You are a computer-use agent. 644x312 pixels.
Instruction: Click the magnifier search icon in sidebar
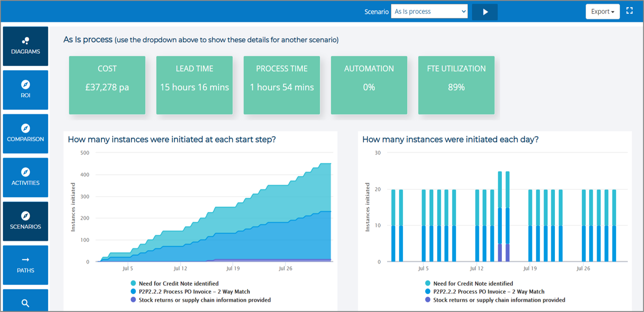tap(26, 303)
